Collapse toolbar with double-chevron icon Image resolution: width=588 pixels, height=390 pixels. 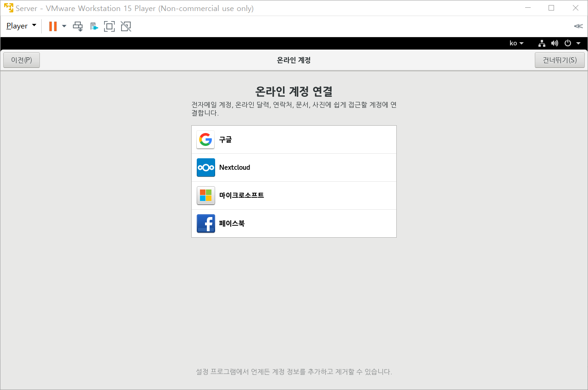click(578, 26)
